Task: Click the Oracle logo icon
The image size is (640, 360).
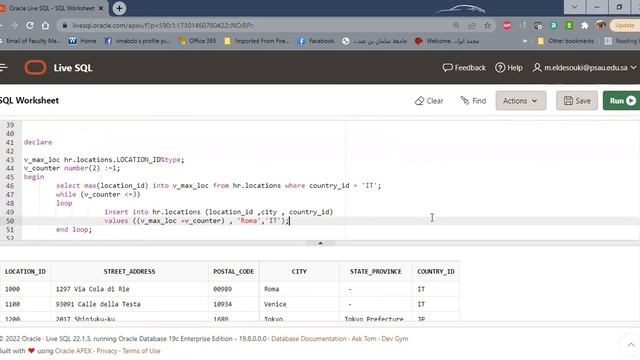Action: [35, 67]
